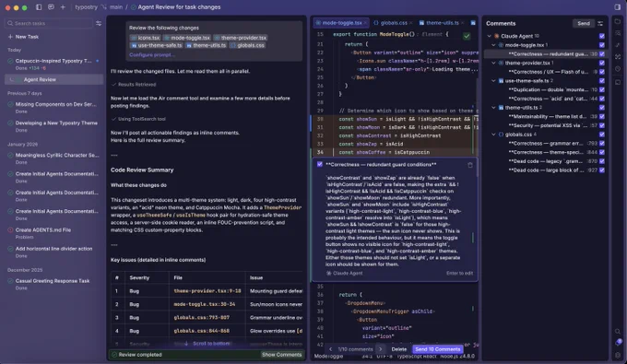Click Missing Components on Dev Ser... task

point(55,105)
